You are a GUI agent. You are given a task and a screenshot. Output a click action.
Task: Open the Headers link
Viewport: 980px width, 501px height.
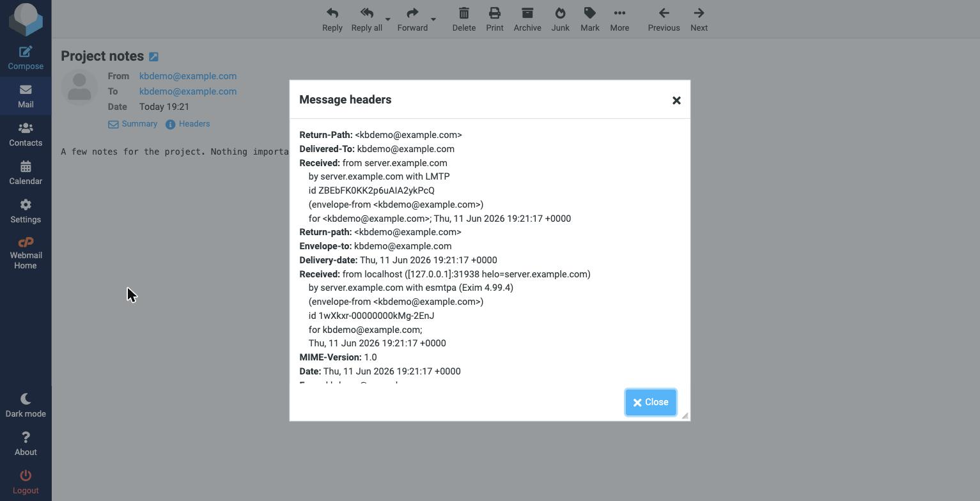pyautogui.click(x=188, y=124)
